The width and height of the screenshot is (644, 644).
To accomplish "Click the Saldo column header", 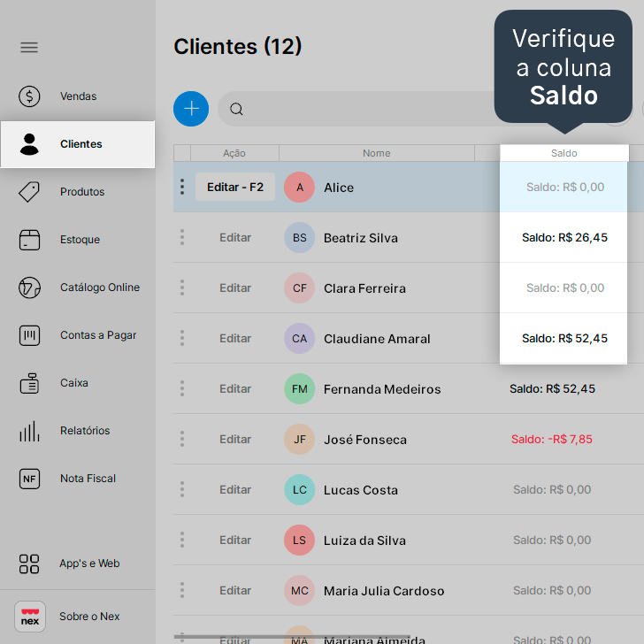I will coord(563,153).
